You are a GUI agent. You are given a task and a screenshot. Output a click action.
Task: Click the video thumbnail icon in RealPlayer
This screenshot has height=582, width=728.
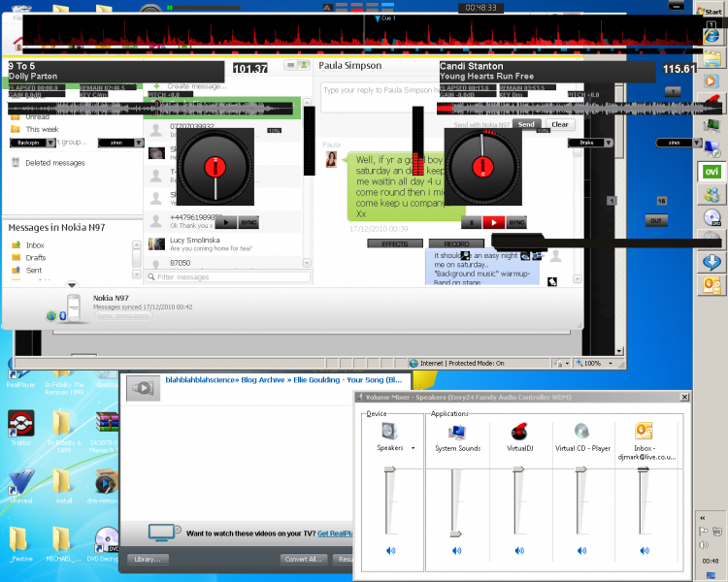pos(144,388)
